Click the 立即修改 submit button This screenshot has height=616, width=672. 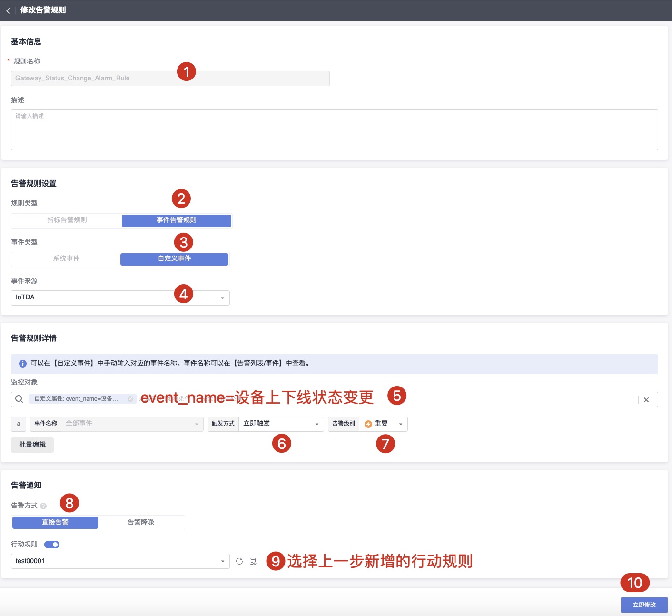(x=643, y=605)
